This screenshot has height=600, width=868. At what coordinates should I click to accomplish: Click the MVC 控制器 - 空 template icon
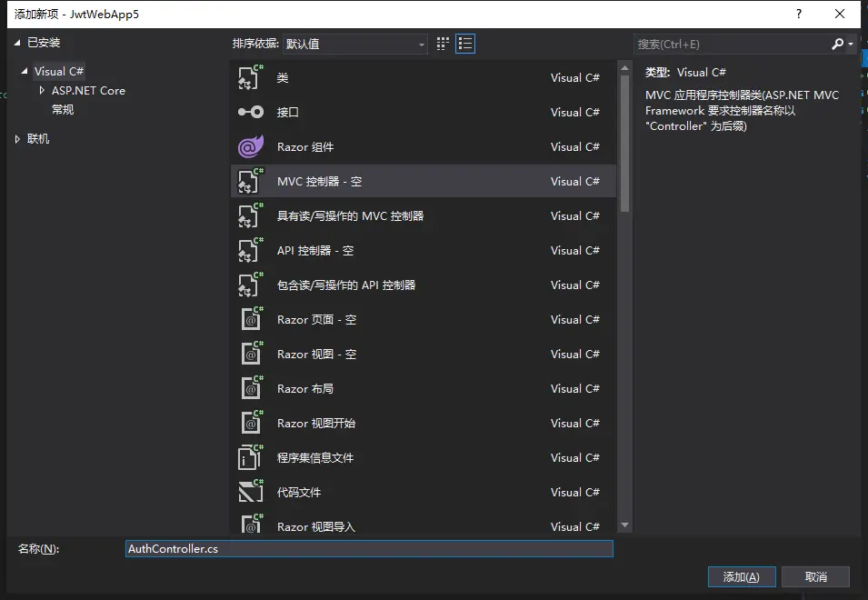(251, 181)
